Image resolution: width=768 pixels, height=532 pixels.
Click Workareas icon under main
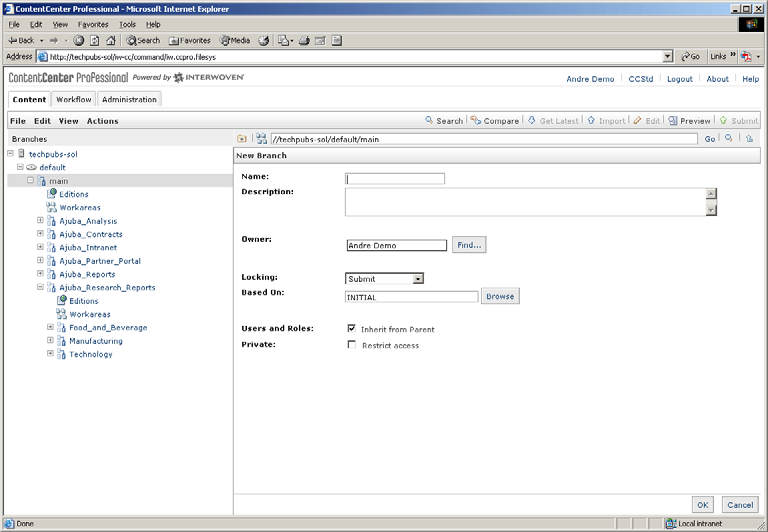[x=51, y=207]
